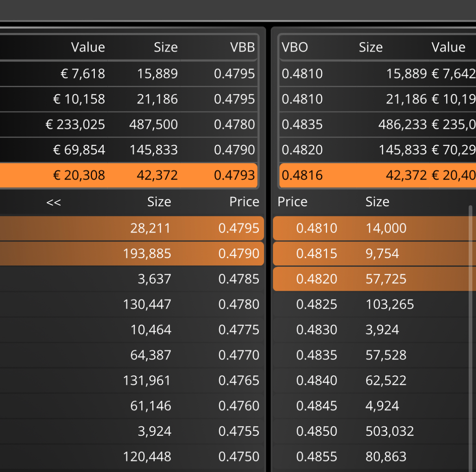476x472 pixels.
Task: Select bid level 0.4780 with size 130,447
Action: [x=132, y=304]
